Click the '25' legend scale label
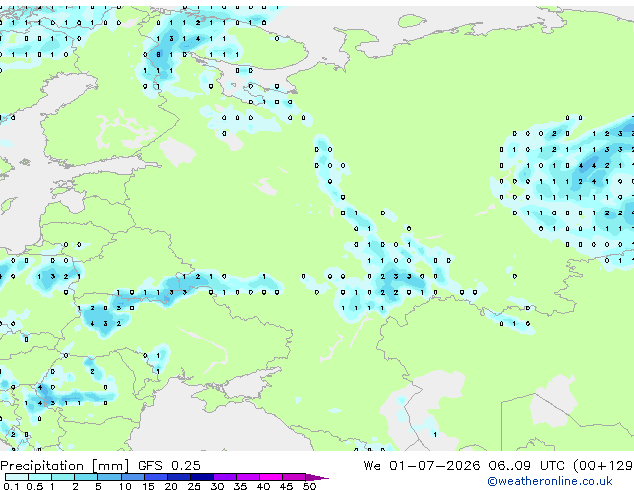This screenshot has width=634, height=490. [x=194, y=486]
